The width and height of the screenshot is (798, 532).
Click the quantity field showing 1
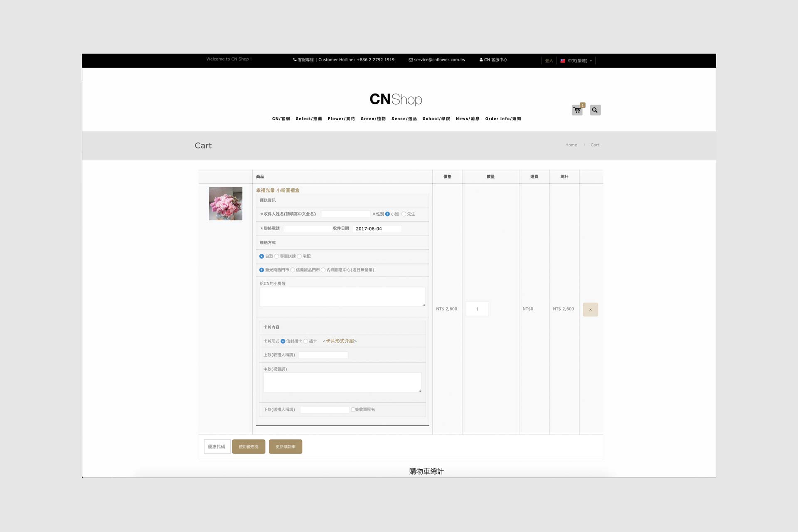point(477,309)
